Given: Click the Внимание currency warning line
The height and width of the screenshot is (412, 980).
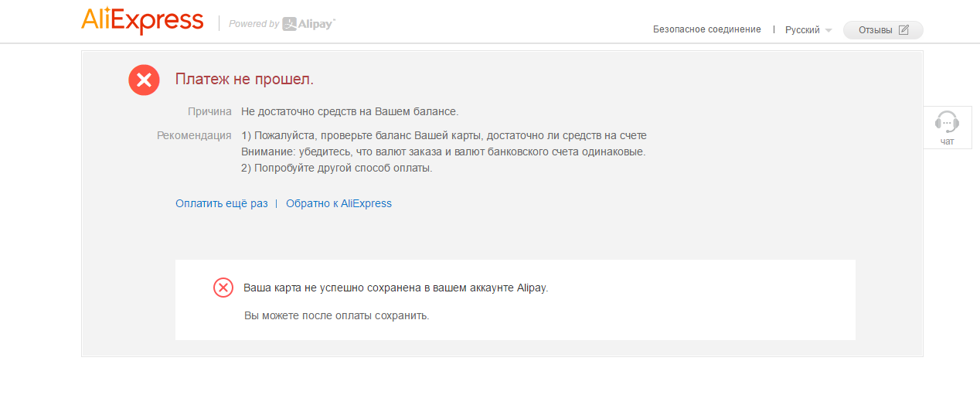Looking at the screenshot, I should (x=443, y=152).
